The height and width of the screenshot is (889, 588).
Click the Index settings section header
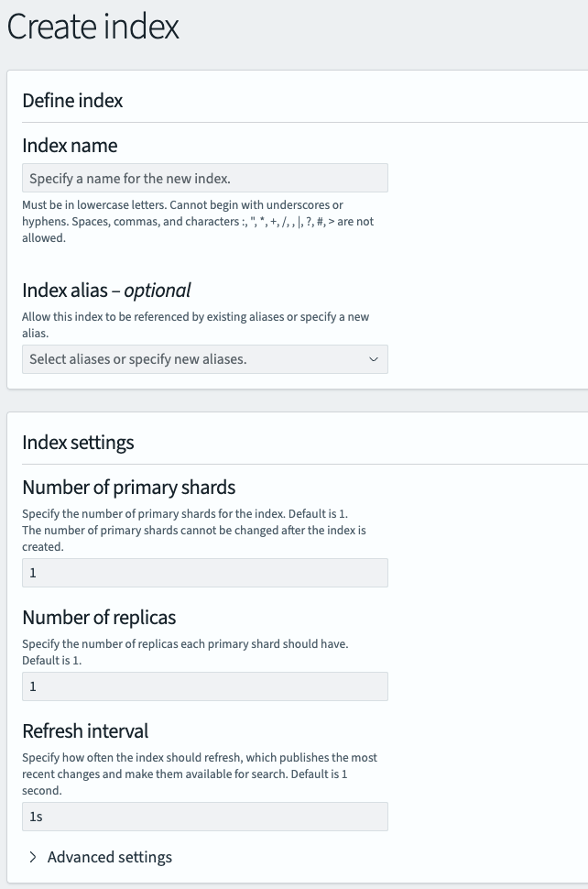[78, 442]
